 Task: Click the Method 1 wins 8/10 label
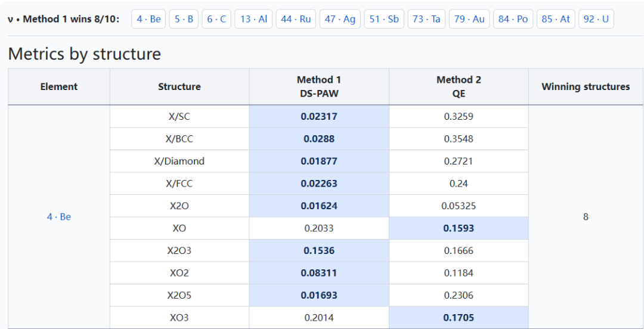pyautogui.click(x=64, y=19)
